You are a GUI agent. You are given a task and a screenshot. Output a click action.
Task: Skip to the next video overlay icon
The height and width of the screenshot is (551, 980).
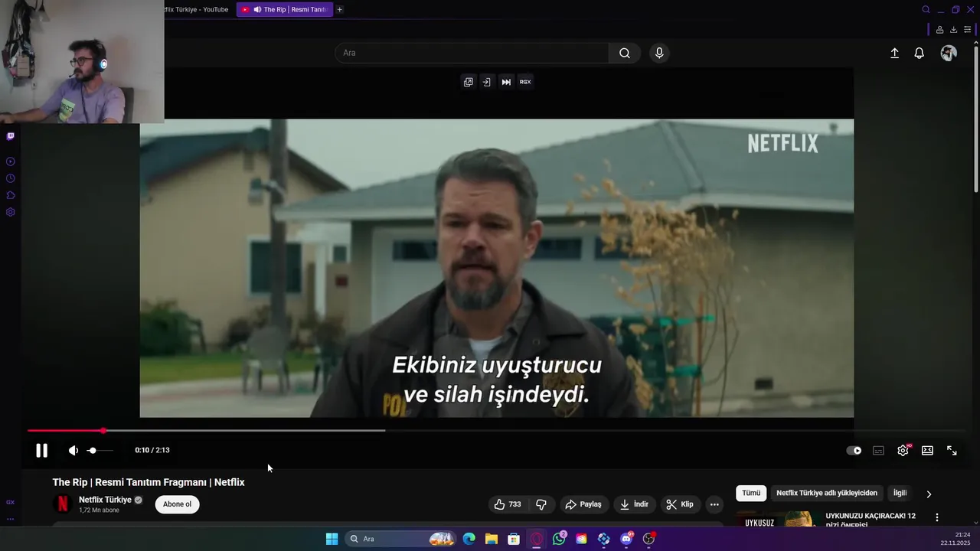tap(506, 82)
